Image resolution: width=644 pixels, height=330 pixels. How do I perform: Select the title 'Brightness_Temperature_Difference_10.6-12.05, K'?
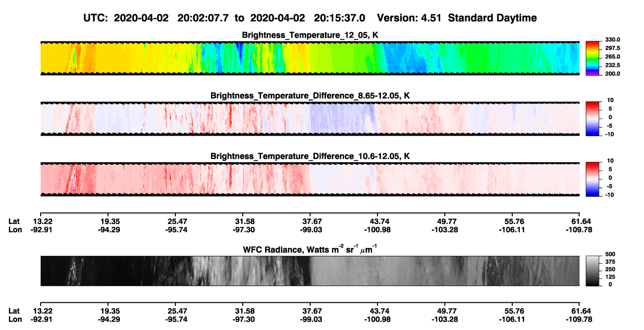pyautogui.click(x=310, y=156)
